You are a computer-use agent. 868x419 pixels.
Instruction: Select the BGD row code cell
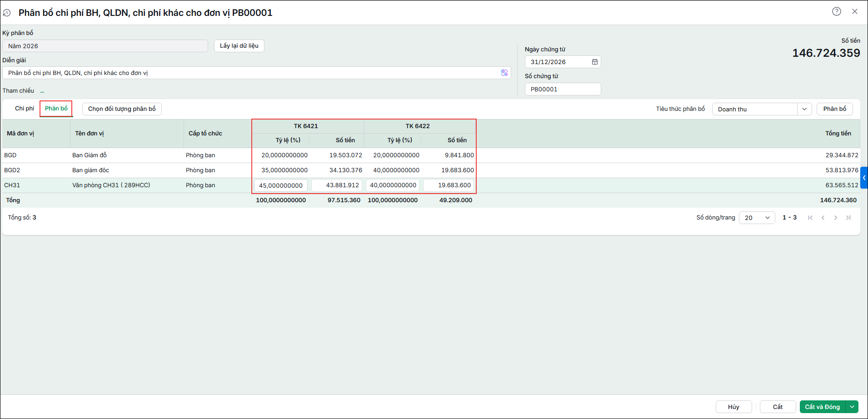(10, 155)
